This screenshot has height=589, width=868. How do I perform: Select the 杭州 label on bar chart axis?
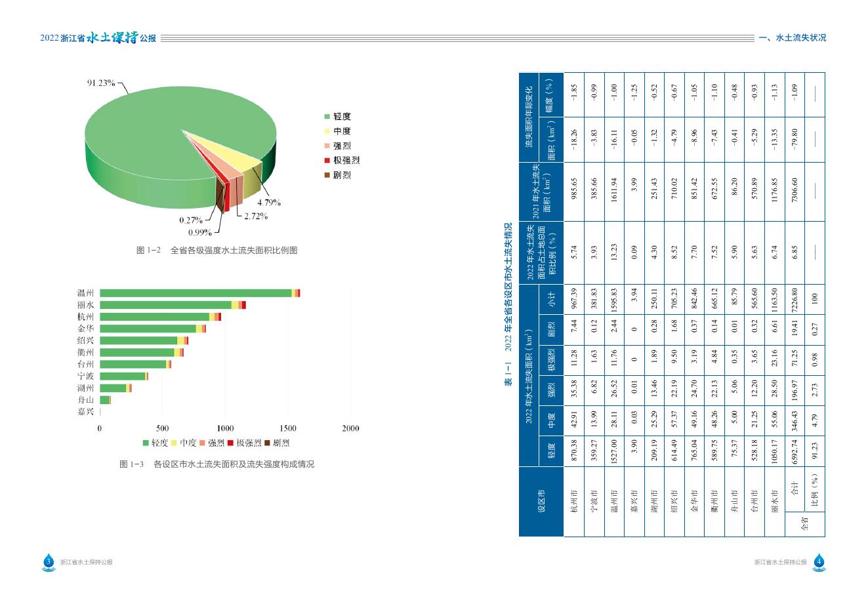click(85, 317)
